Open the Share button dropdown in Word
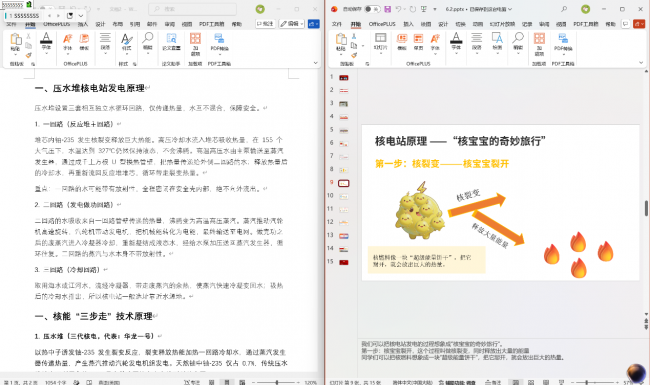 (x=314, y=24)
